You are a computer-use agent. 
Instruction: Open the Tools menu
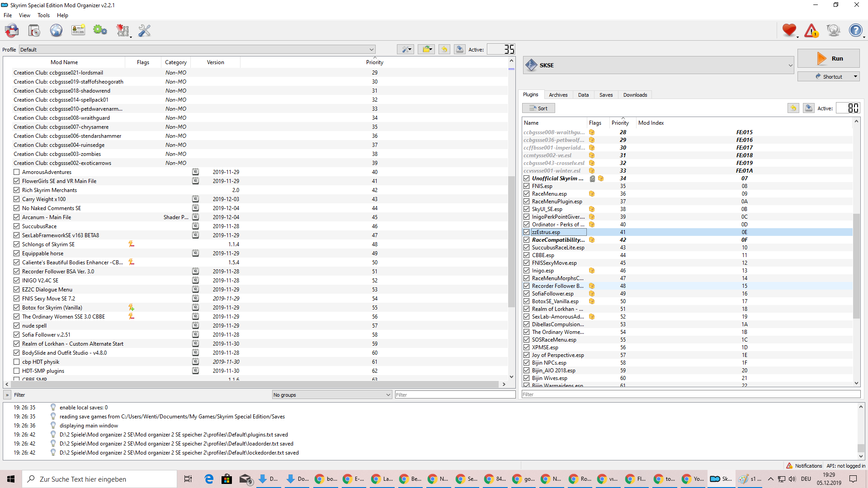[43, 15]
